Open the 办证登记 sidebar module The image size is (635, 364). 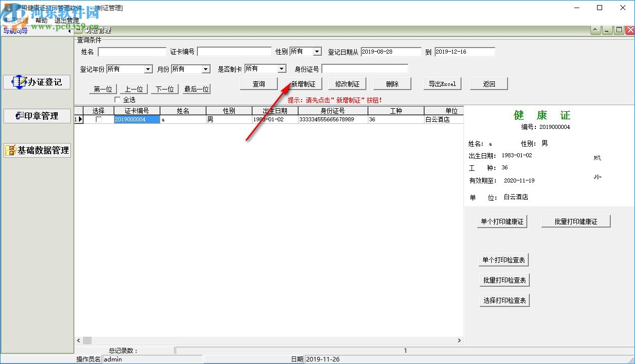[x=37, y=82]
